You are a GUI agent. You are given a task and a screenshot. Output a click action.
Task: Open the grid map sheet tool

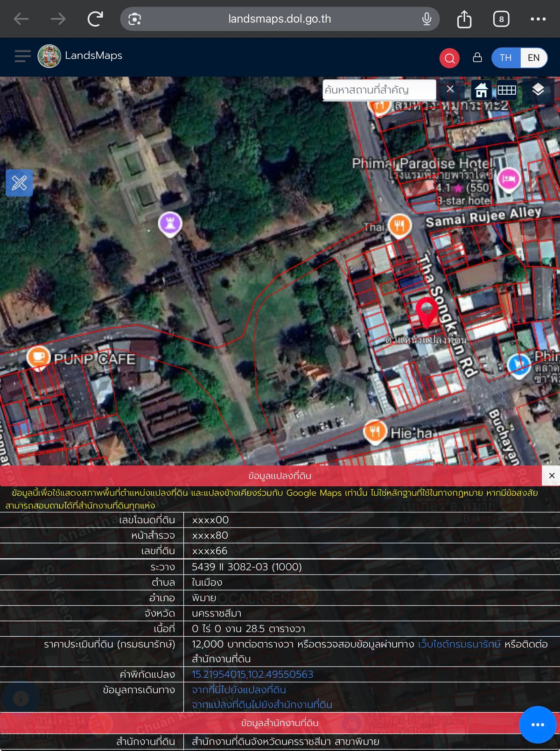[506, 90]
